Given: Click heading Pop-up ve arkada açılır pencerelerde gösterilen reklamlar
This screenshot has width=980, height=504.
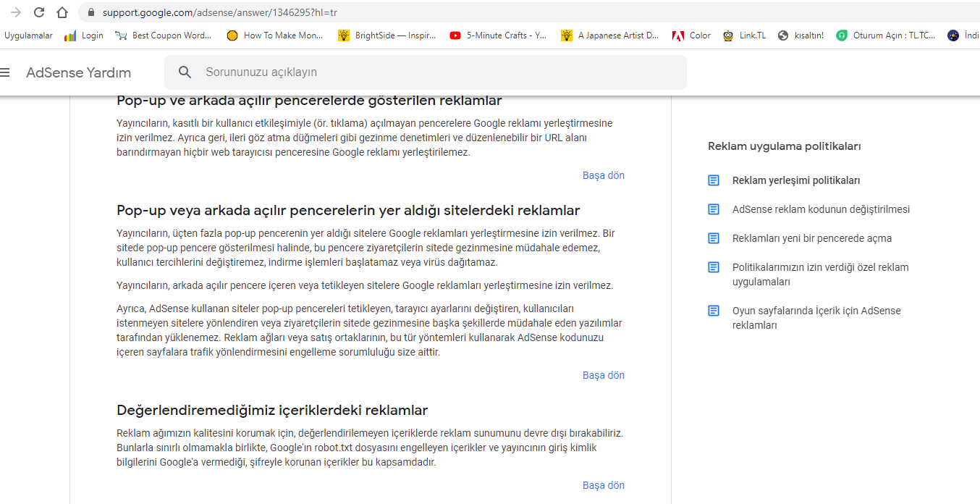Looking at the screenshot, I should [309, 101].
